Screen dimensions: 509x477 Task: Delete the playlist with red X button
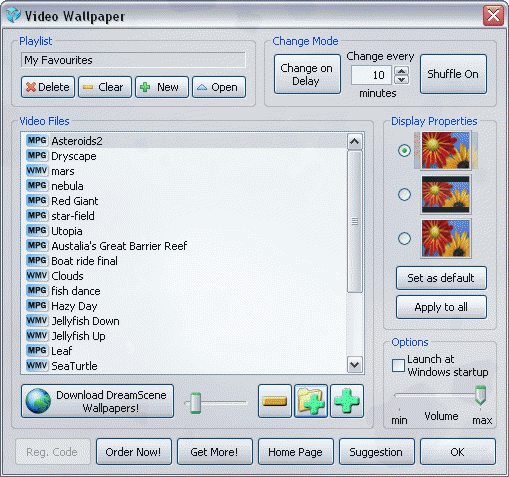click(x=48, y=87)
